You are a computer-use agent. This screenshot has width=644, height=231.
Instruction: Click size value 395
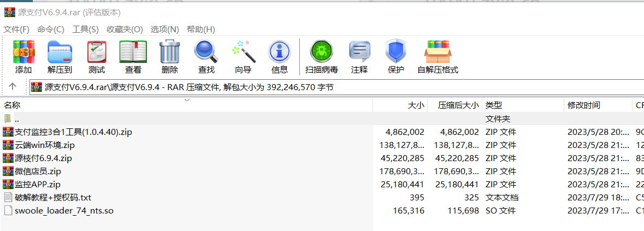417,198
